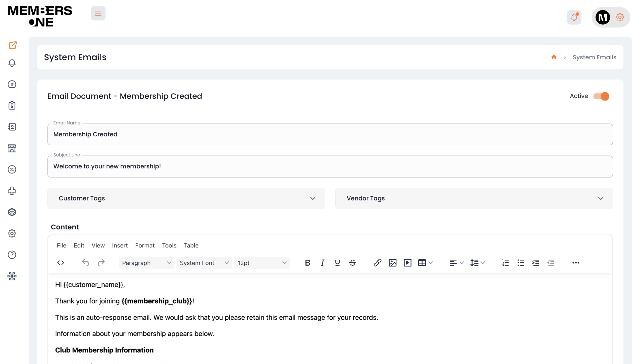Expand the Customer Tags dropdown
Viewport: 637px width, 364px height.
[x=186, y=198]
